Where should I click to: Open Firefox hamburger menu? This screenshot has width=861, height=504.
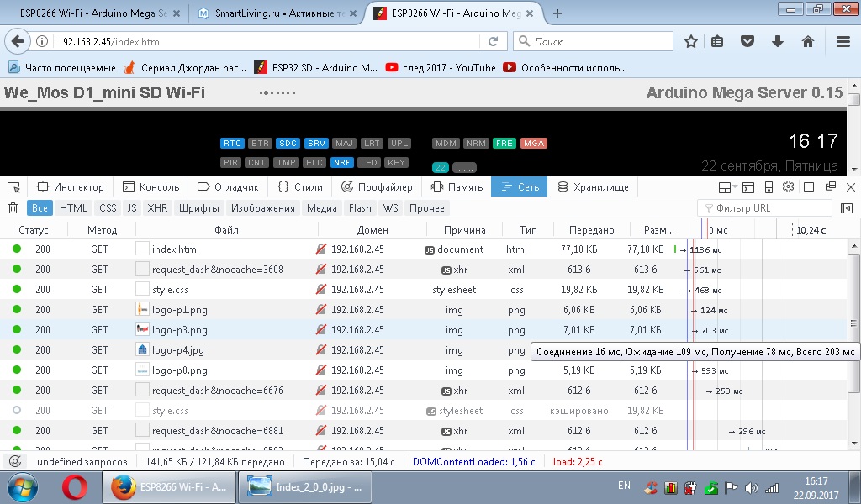coord(843,41)
